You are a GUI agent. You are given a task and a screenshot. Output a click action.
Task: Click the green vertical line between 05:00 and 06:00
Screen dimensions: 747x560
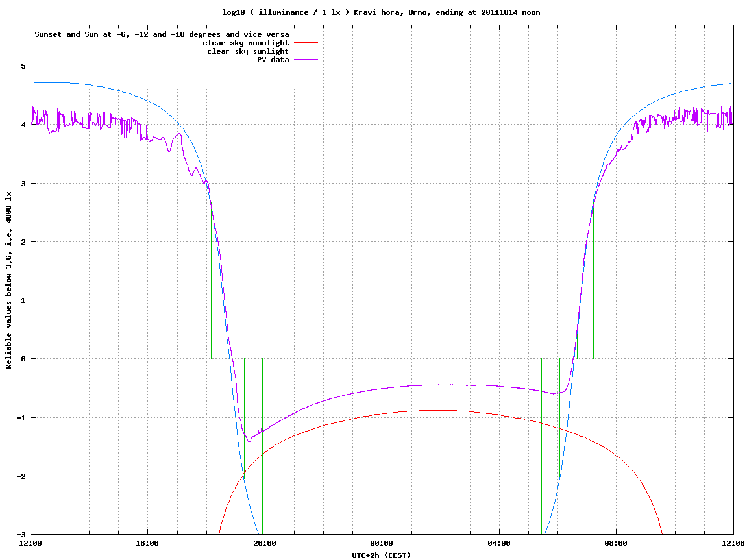(x=542, y=446)
